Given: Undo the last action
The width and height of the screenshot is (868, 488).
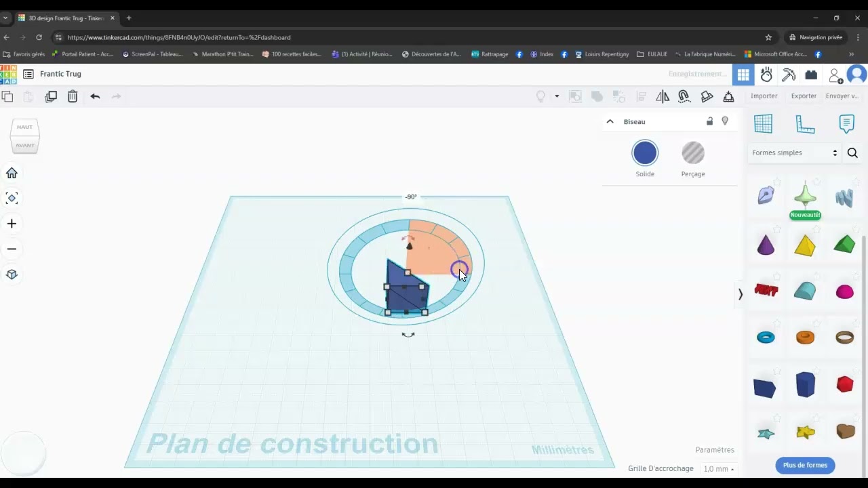Looking at the screenshot, I should [95, 96].
